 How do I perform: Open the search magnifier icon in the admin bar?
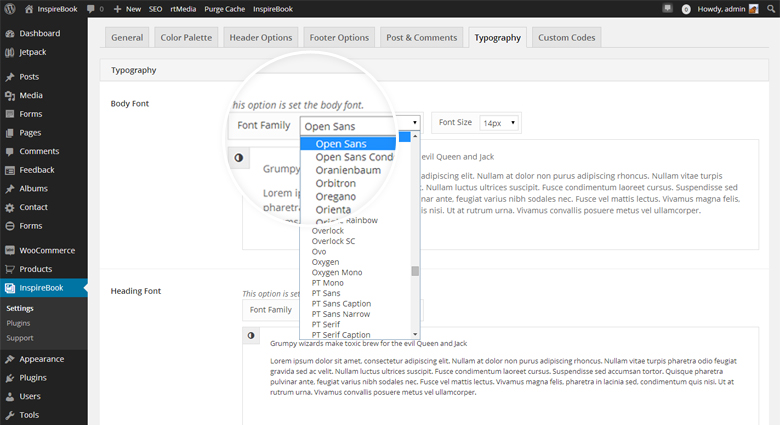[771, 9]
